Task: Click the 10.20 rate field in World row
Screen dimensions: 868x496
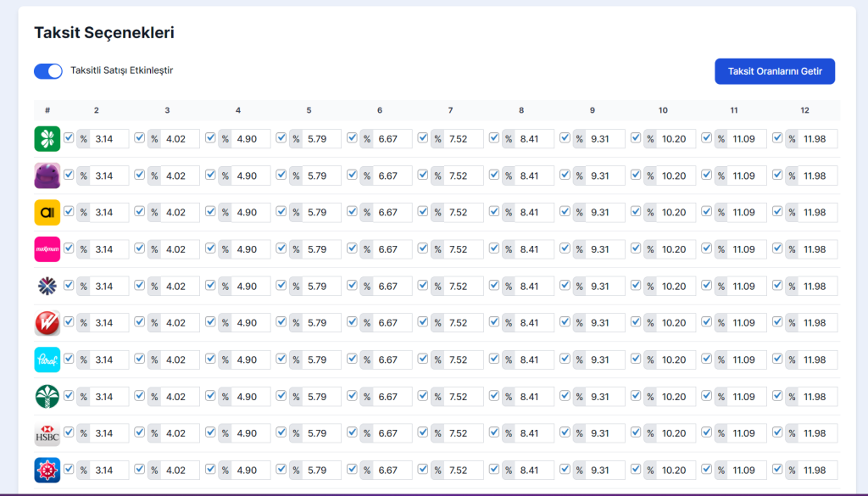Action: tap(676, 176)
